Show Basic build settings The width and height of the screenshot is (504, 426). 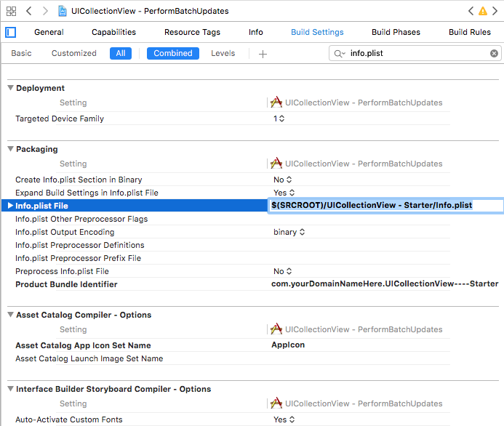(21, 53)
